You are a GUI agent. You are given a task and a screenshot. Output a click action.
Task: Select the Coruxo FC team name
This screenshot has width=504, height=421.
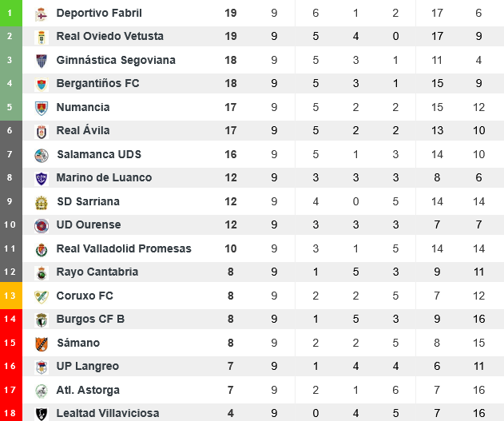tap(85, 296)
